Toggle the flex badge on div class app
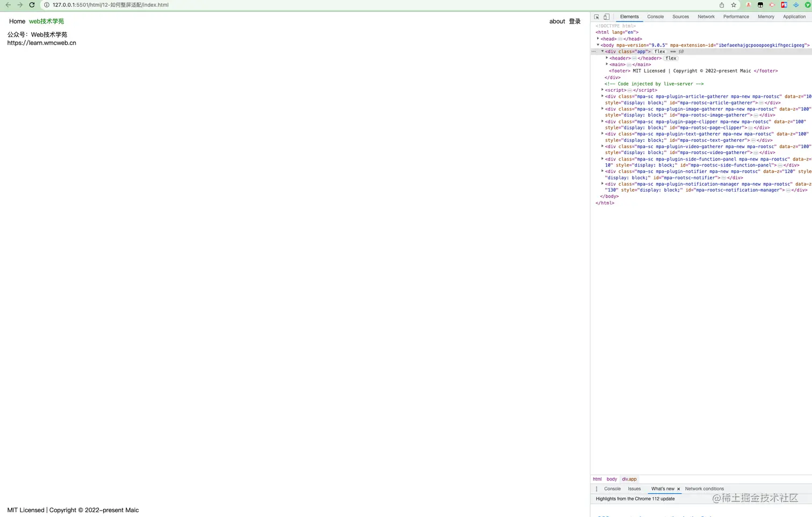 coord(660,52)
